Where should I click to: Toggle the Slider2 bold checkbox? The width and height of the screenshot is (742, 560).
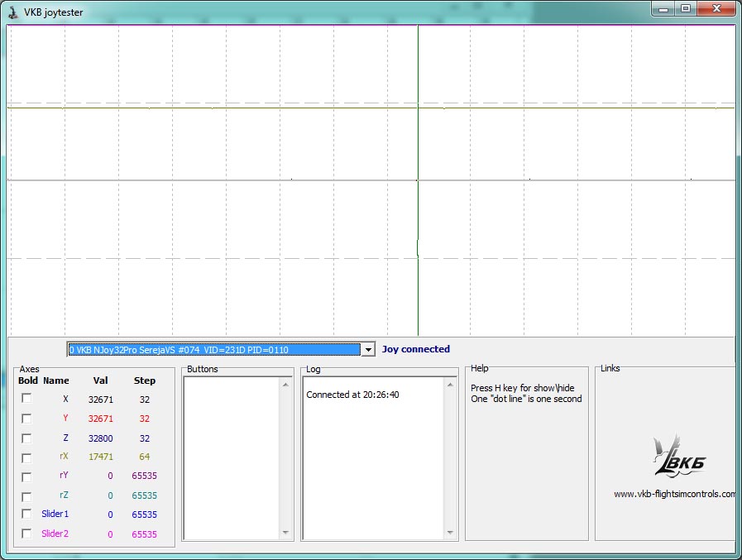(26, 534)
